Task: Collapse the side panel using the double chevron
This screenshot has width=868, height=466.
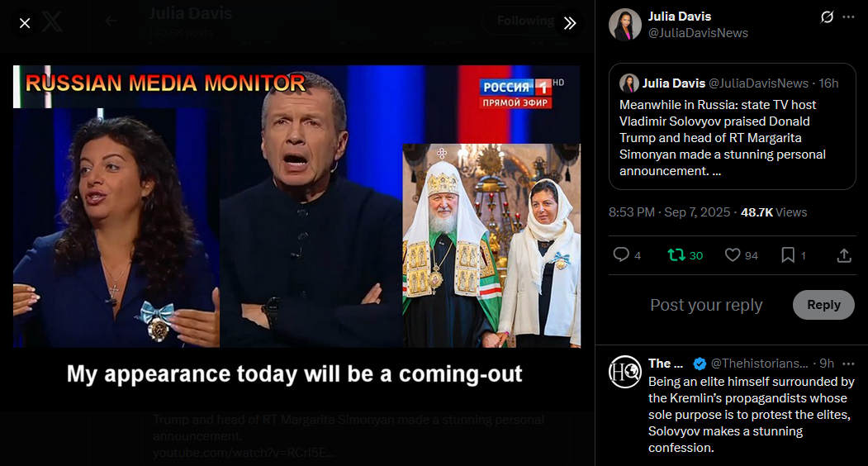Action: [x=570, y=23]
